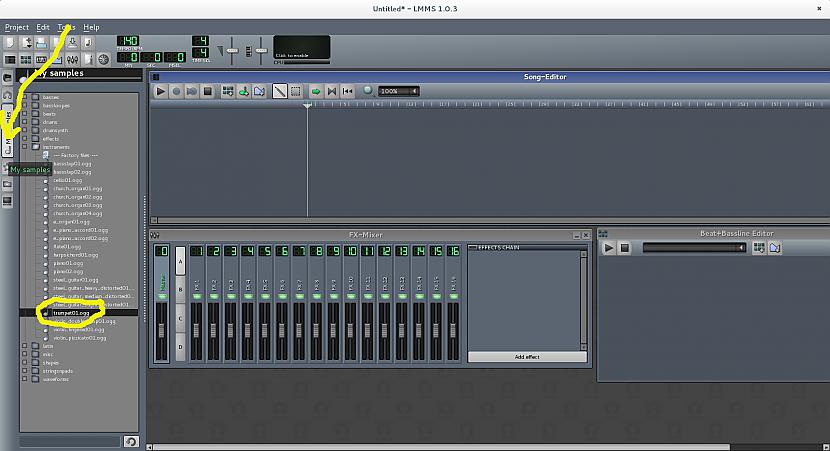Click the Add effect button

pos(527,357)
